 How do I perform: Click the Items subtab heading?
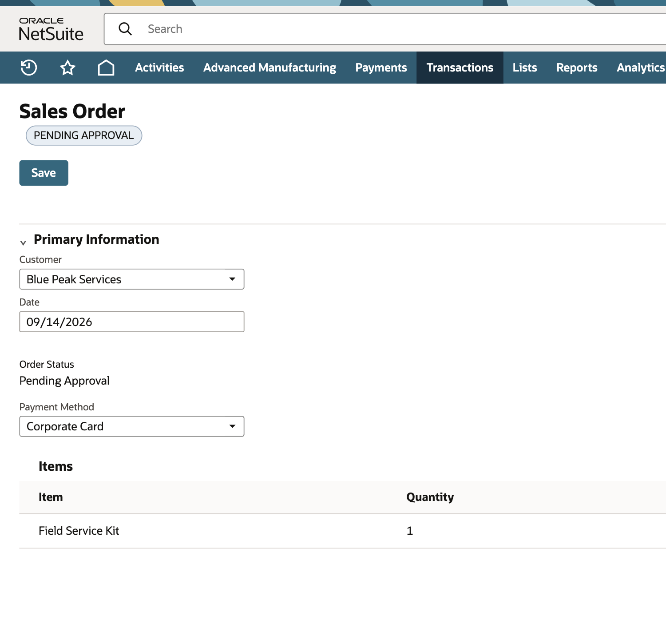click(x=55, y=466)
